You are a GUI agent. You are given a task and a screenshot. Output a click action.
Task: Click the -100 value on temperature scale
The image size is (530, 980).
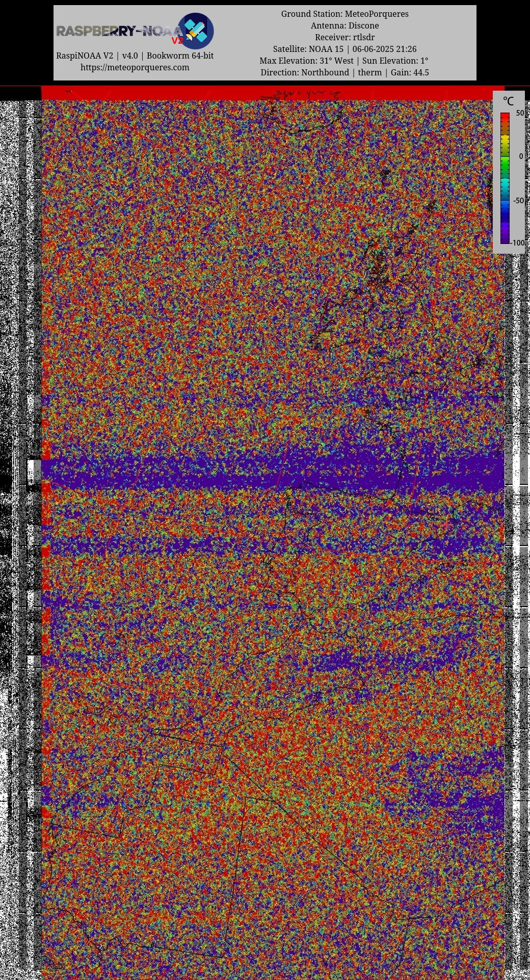[517, 243]
